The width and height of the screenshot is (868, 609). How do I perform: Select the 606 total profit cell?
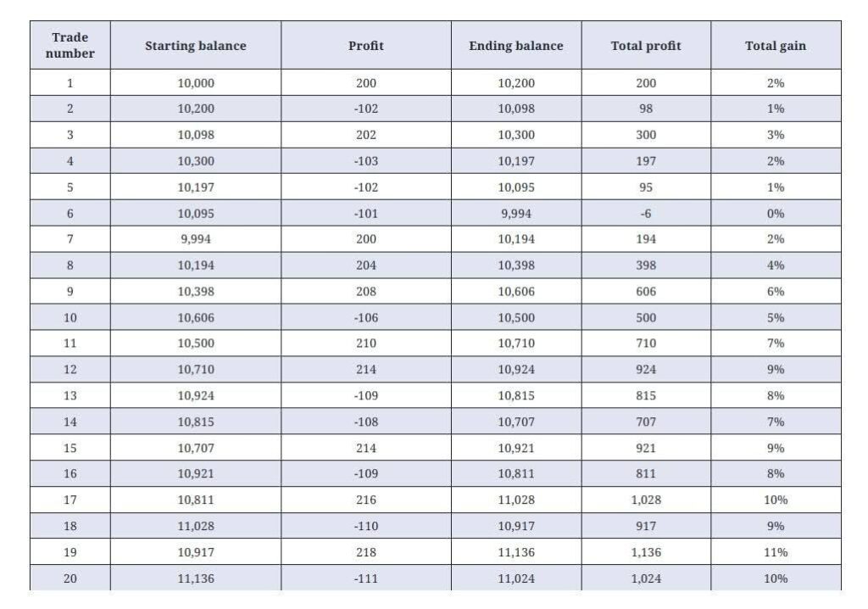[645, 292]
